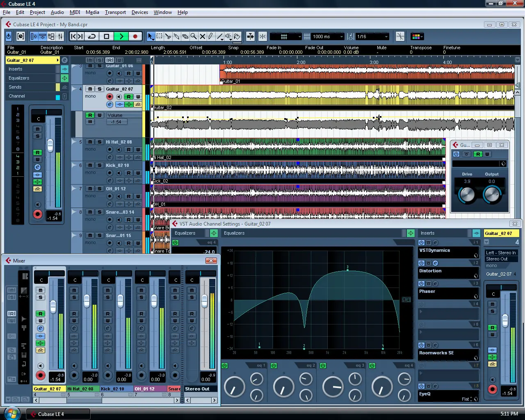The image size is (525, 420).
Task: Click the Volume automation parameter field
Action: [x=124, y=115]
